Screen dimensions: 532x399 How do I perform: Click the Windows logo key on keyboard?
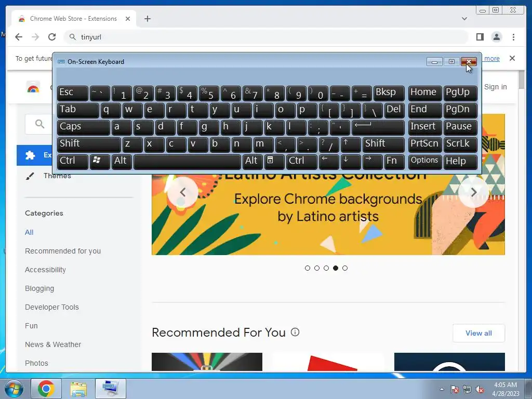(x=100, y=162)
